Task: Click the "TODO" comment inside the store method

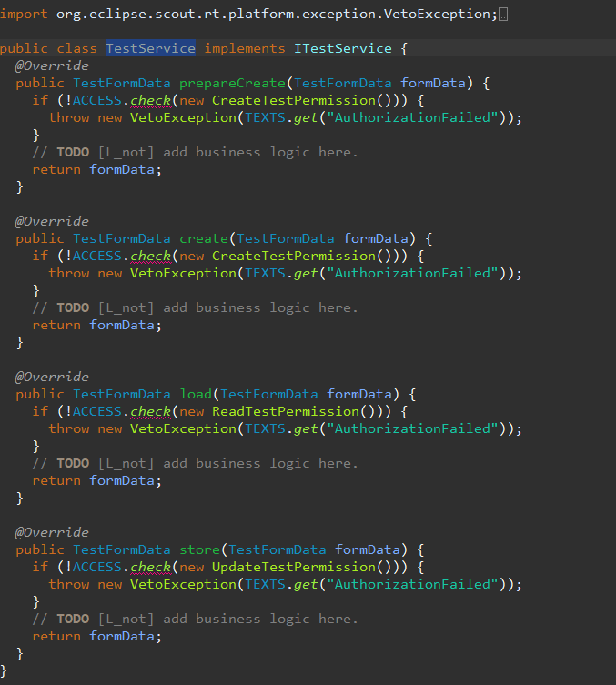Action: (73, 619)
